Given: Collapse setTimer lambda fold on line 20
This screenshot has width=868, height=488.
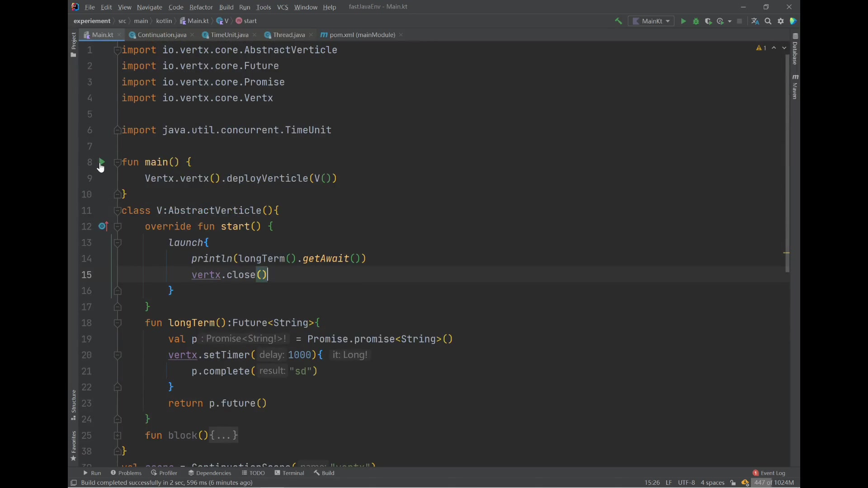Looking at the screenshot, I should click(118, 355).
